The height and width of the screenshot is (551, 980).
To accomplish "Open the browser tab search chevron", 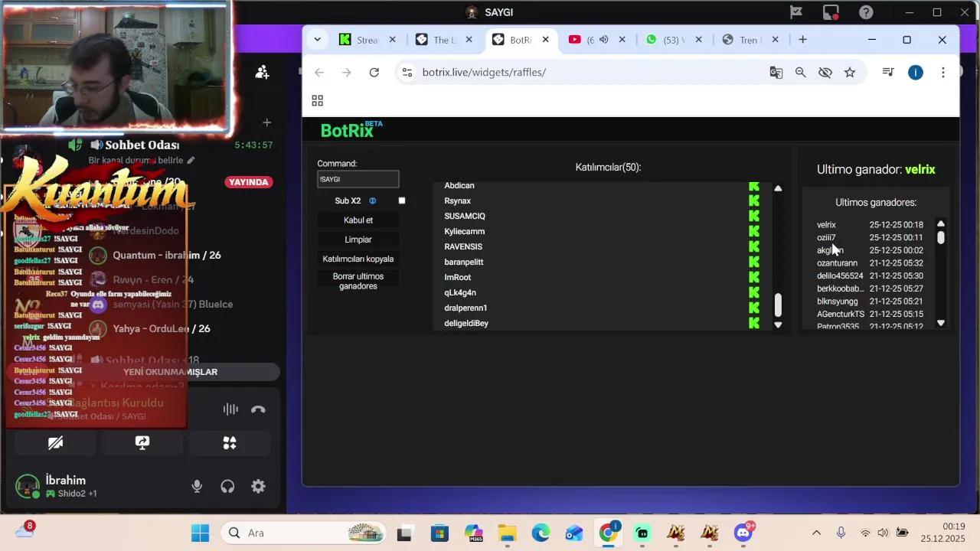I will 317,39.
